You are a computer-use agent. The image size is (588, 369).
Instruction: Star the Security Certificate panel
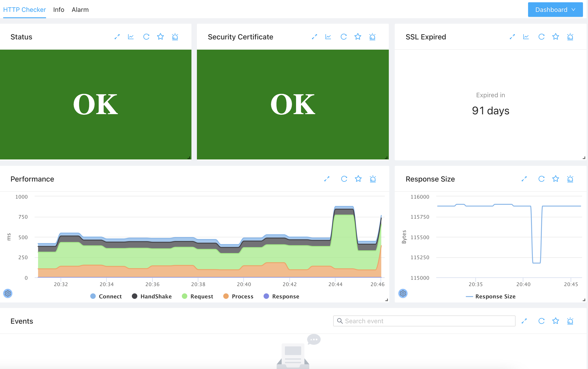(x=358, y=37)
